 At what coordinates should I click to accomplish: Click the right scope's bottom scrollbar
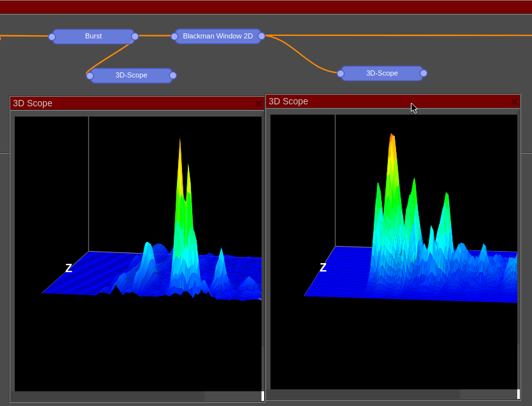365,394
